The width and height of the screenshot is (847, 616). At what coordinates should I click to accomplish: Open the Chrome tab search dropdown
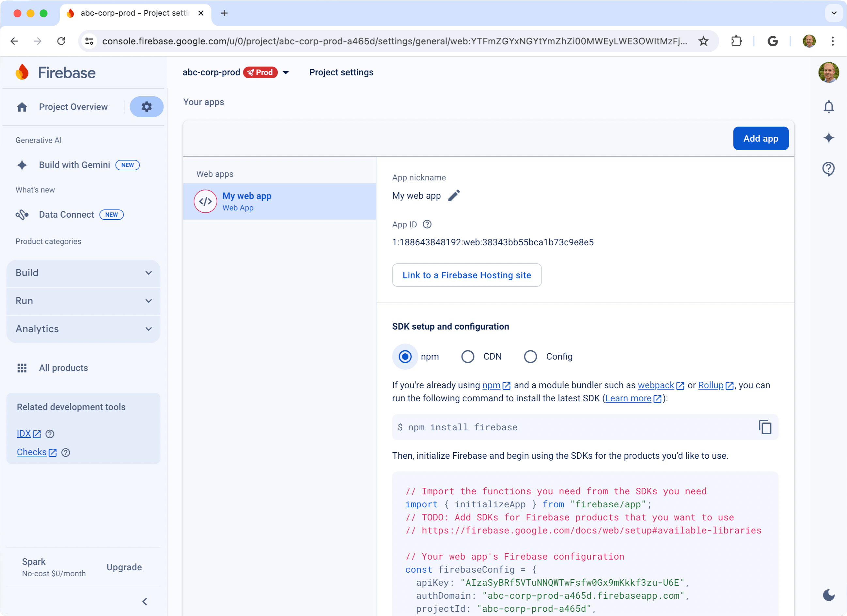[834, 13]
